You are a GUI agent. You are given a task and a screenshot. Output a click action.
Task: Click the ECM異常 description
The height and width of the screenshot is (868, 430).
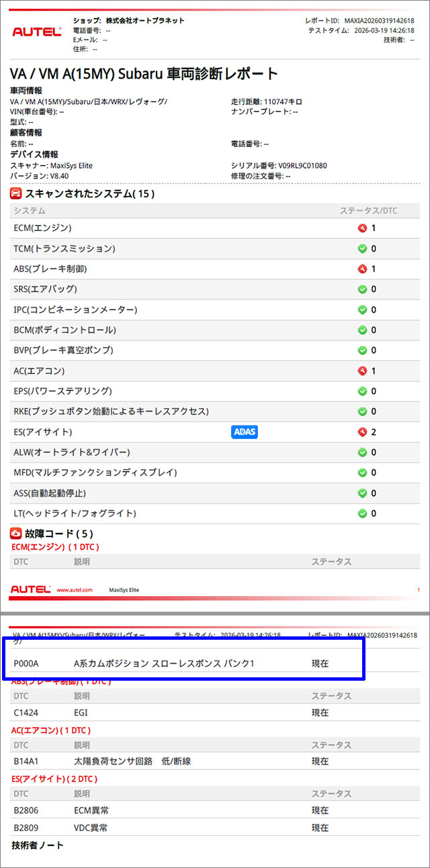click(91, 810)
